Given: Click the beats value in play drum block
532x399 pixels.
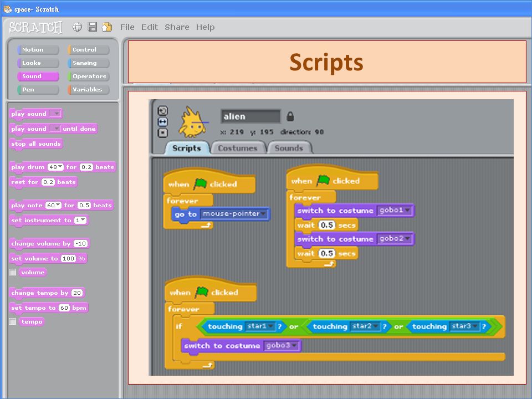Looking at the screenshot, I should pyautogui.click(x=86, y=167).
